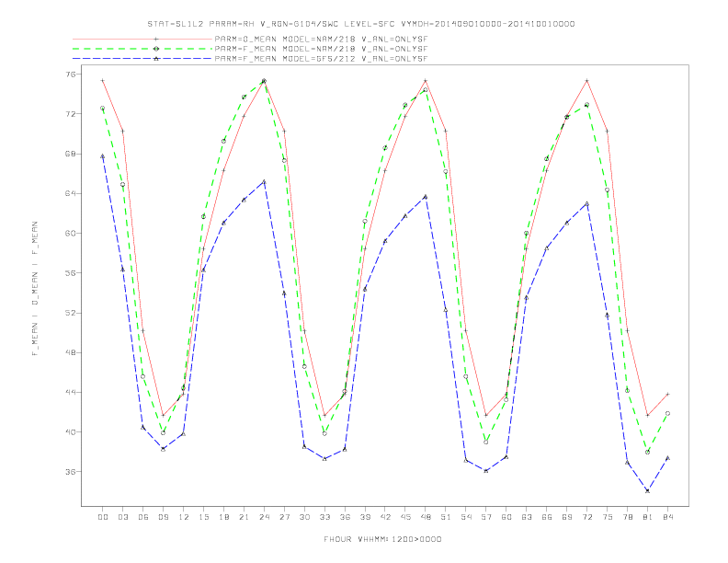Click x-axis forecast hour label 63
This screenshot has height=563, width=728.
tap(527, 517)
